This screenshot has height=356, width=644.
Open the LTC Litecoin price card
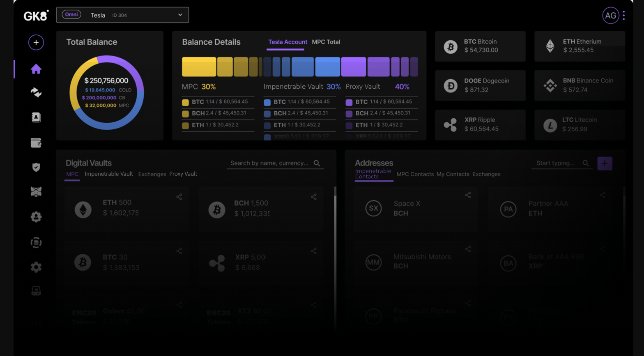(580, 125)
